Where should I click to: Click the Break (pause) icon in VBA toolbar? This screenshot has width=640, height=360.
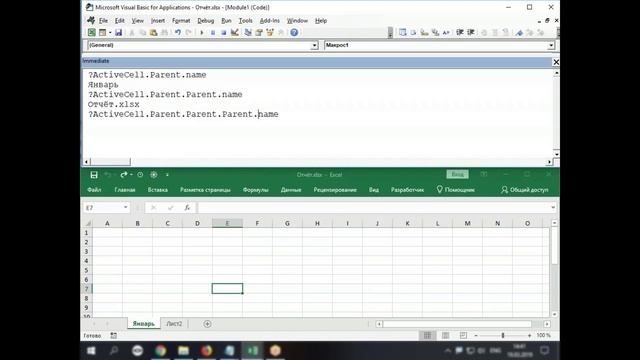213,33
